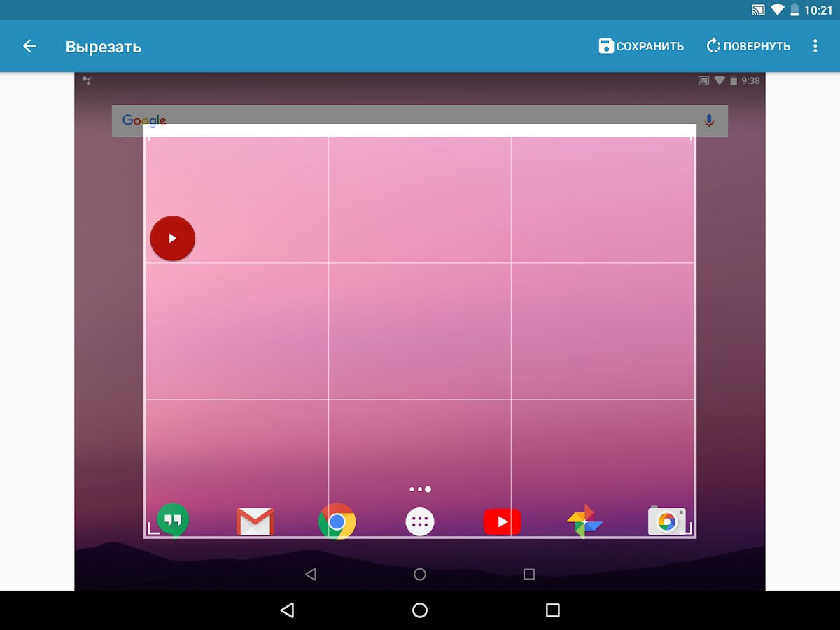Click the page indicator dots in image

(420, 489)
